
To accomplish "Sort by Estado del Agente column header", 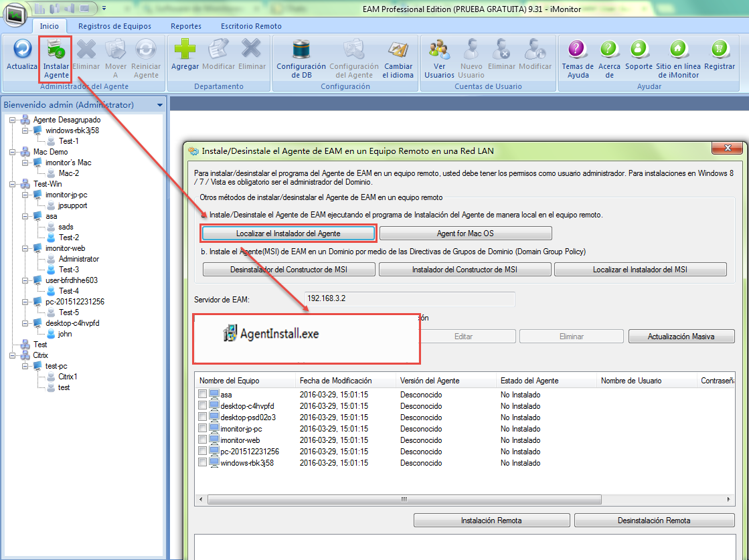I will pos(546,381).
